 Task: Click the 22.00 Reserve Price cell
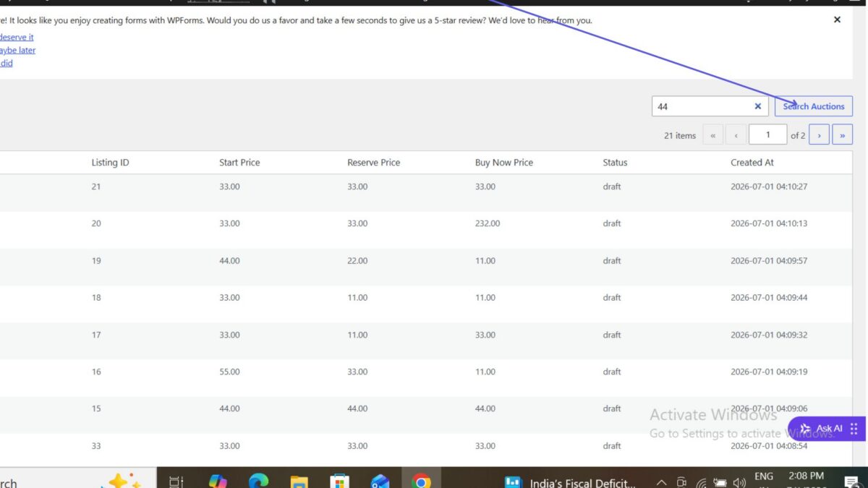[x=357, y=260]
